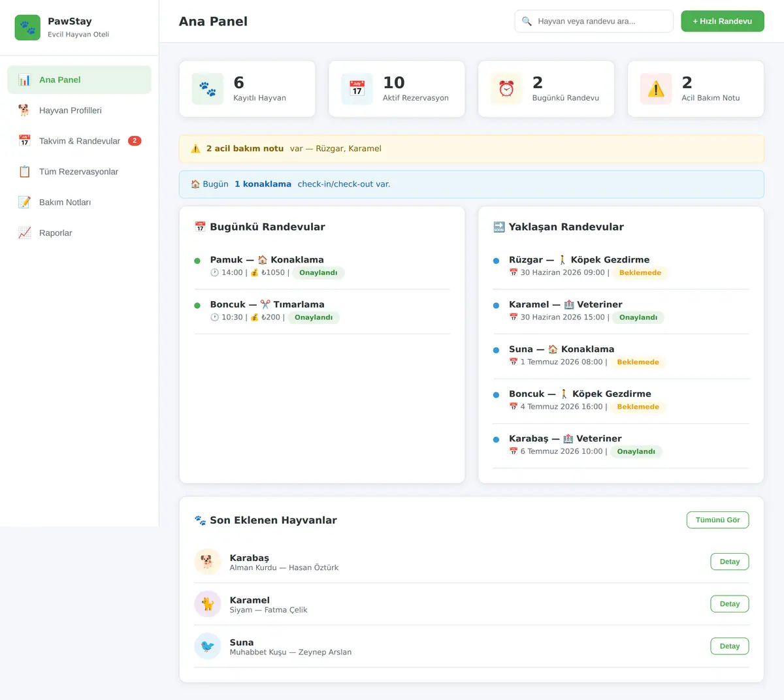
Task: Open Detay for Karamel
Action: tap(730, 604)
